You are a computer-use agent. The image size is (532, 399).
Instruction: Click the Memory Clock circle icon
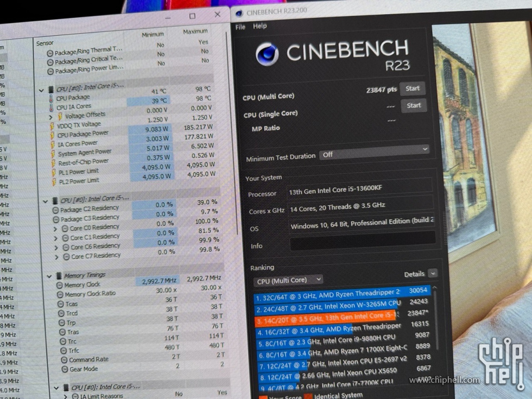point(59,286)
